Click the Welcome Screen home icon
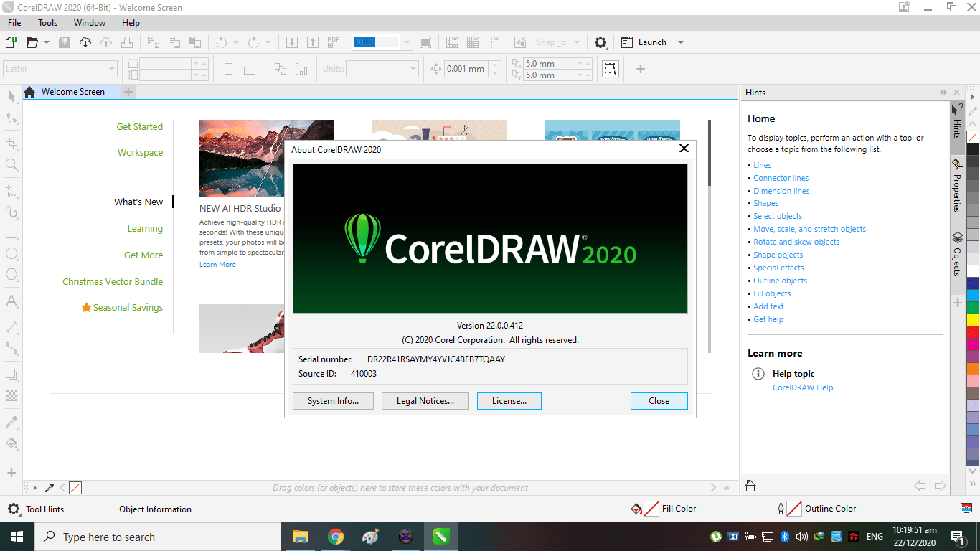The width and height of the screenshot is (980, 551). pos(29,92)
